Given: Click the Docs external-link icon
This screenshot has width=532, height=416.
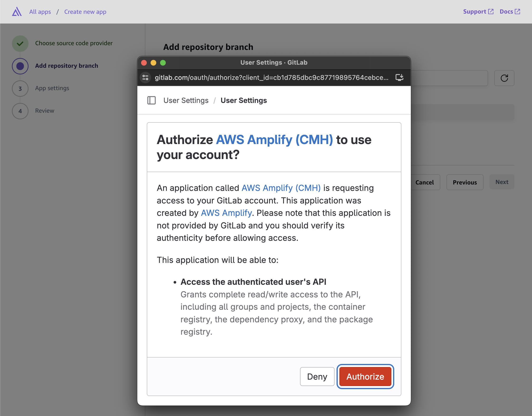Looking at the screenshot, I should (518, 11).
